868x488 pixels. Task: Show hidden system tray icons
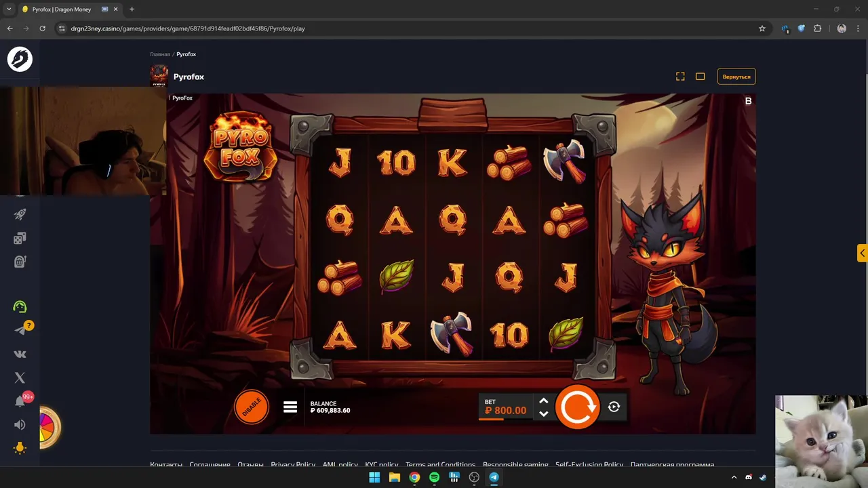click(734, 477)
